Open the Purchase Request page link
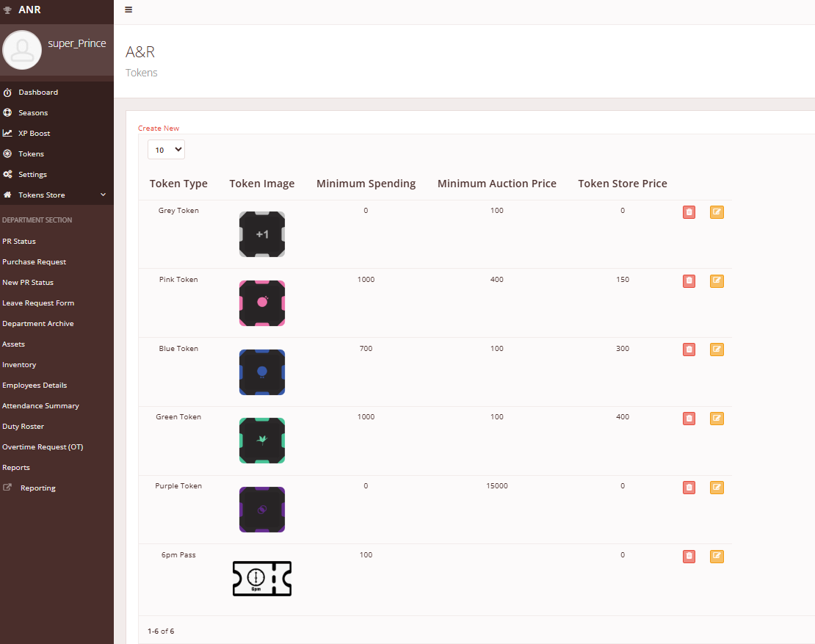 coord(35,262)
